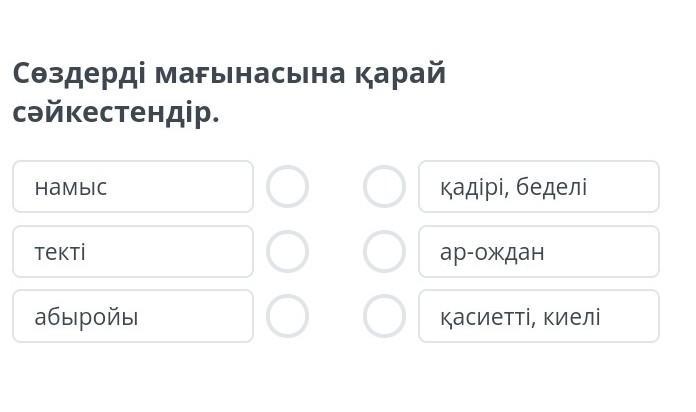Image resolution: width=696 pixels, height=412 pixels.
Task: Click the қадірі, беделі answer box
Action: 538,187
